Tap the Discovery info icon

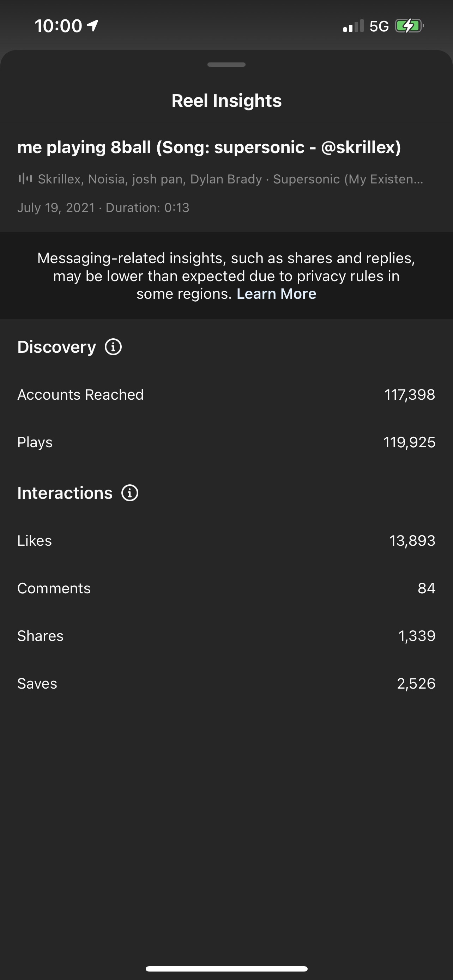point(113,347)
